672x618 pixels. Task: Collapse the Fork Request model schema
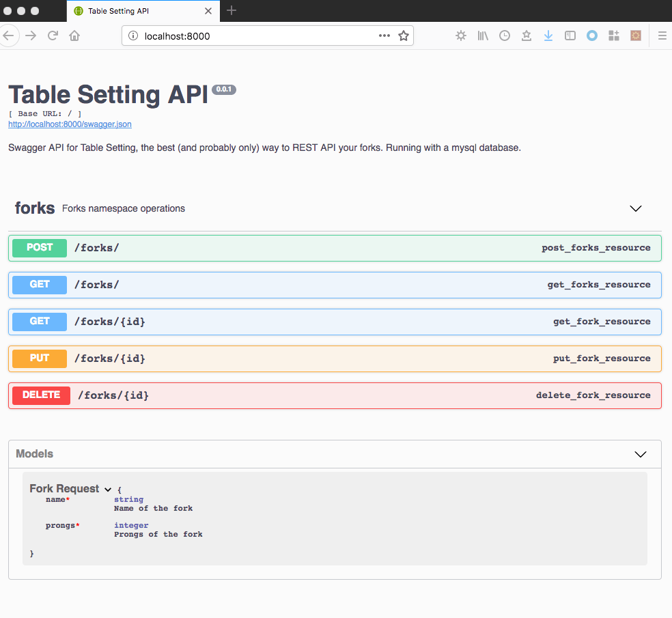(x=108, y=489)
